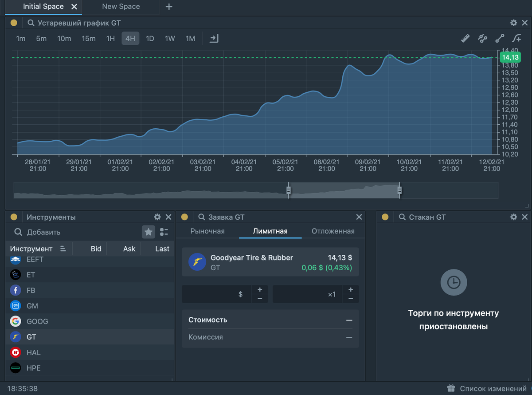Open the chart indicators tool
This screenshot has width=532, height=395.
click(483, 39)
